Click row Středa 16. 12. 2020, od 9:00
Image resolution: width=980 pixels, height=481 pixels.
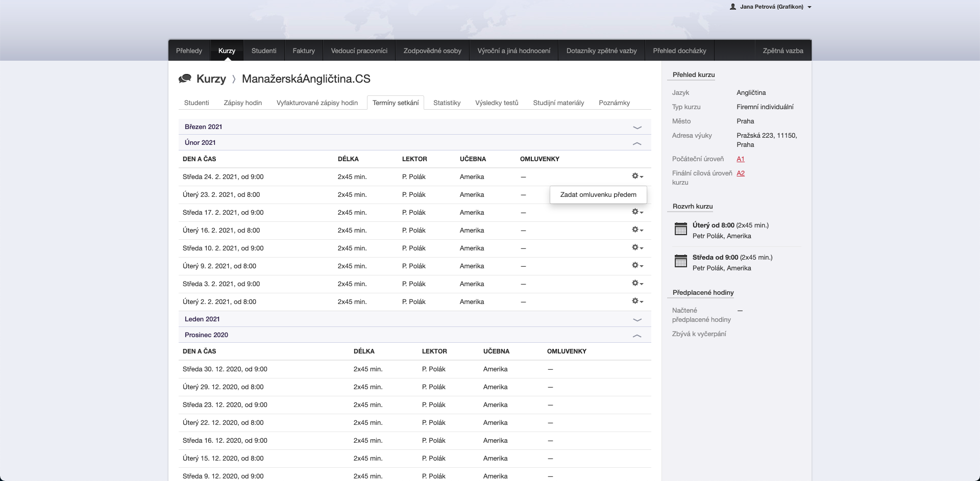click(x=414, y=440)
